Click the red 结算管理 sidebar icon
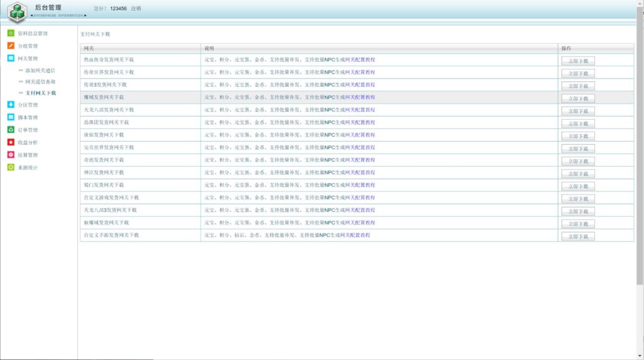 click(11, 155)
